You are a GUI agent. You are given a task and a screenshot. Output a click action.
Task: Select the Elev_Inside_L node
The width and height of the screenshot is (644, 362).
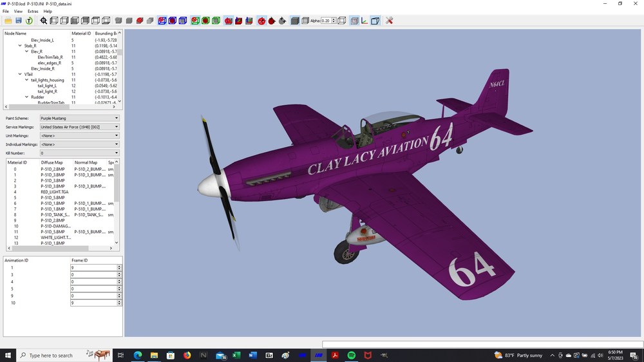(x=43, y=41)
